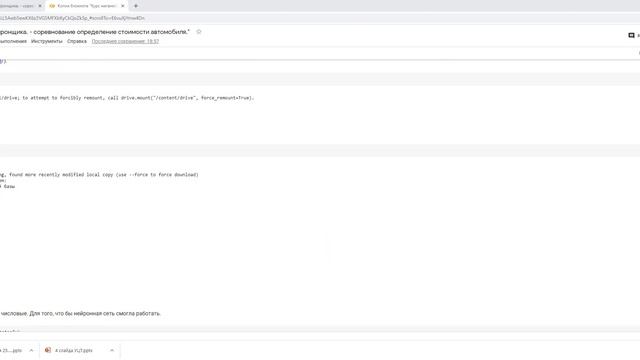Click the text 'Для того, что бы нейронная сеть смогла работать'
This screenshot has height=360, width=640.
pos(95,313)
